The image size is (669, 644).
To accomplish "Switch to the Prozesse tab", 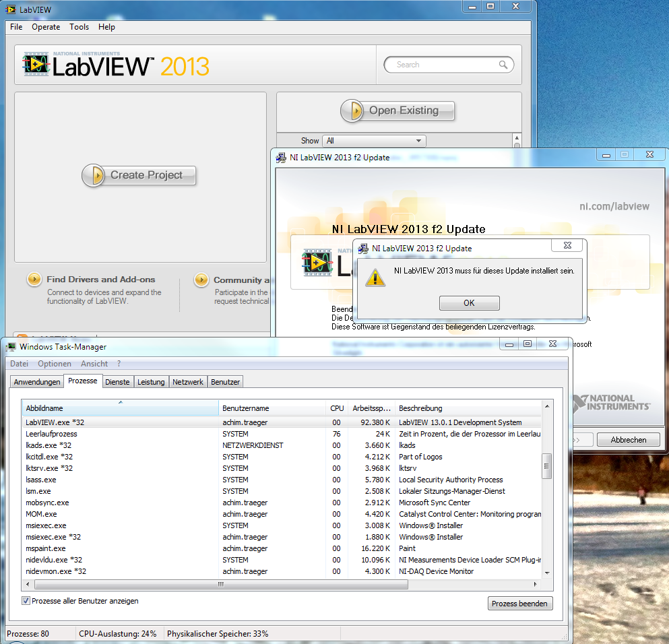I will [83, 381].
